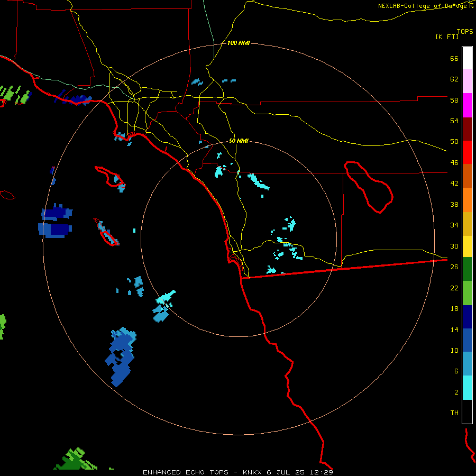Click the NEXLAB-College of DuPage credit
Image resolution: width=476 pixels, height=476 pixels.
[x=423, y=6]
